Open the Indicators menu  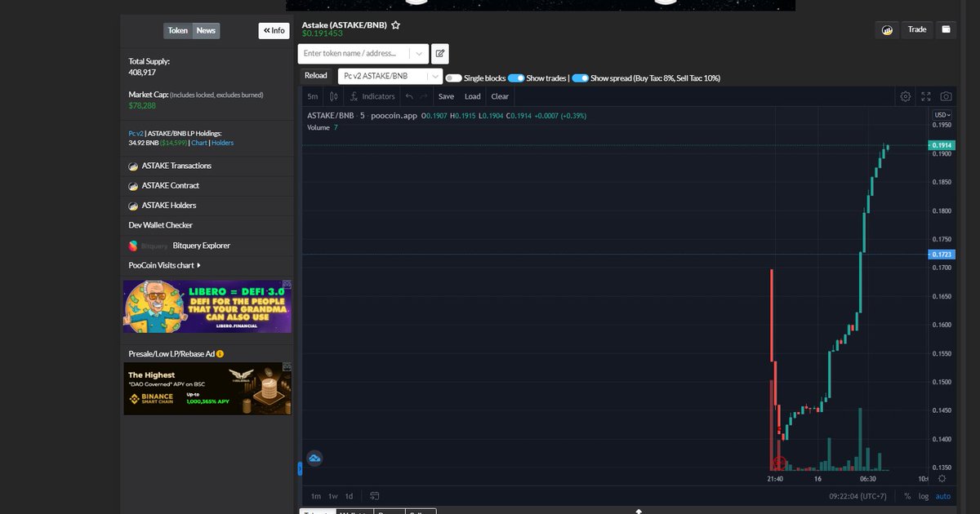click(372, 96)
